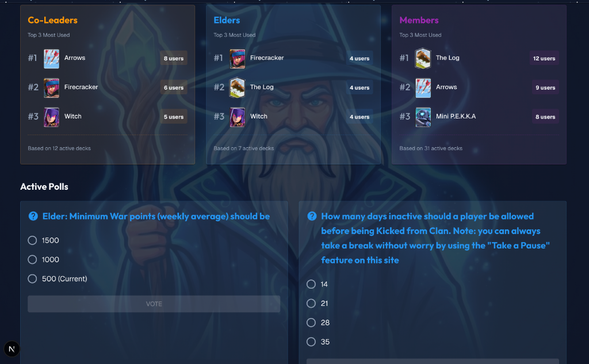Pick the 28 days inactive option

(311, 323)
